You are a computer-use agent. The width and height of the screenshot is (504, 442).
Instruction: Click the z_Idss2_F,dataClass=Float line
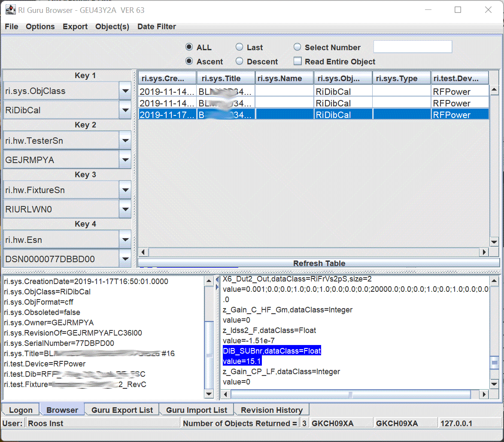269,330
